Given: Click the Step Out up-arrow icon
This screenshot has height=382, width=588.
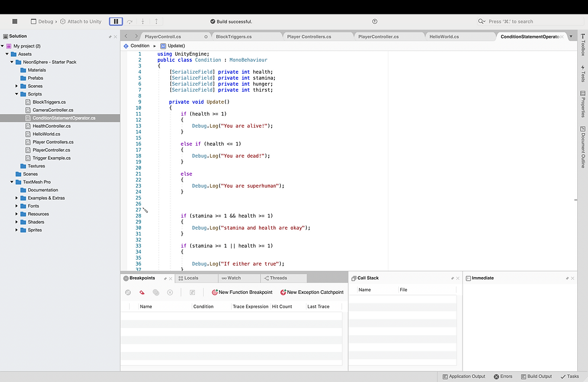Looking at the screenshot, I should pyautogui.click(x=156, y=22).
